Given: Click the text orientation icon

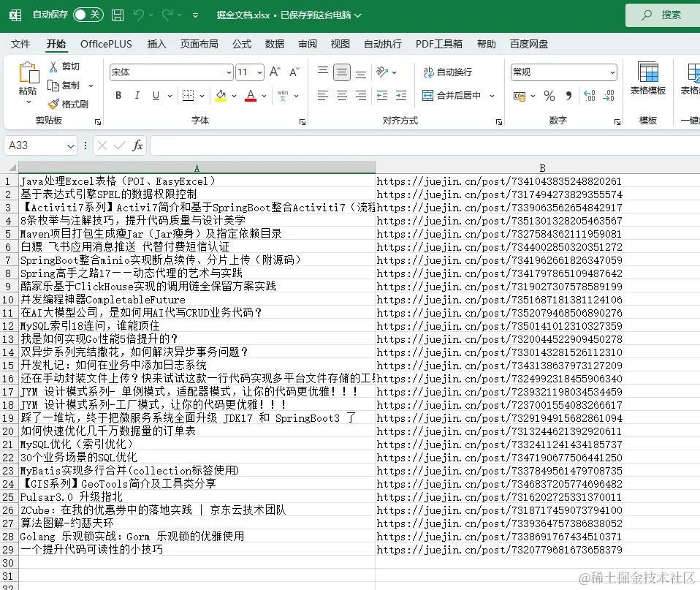Looking at the screenshot, I should [382, 72].
